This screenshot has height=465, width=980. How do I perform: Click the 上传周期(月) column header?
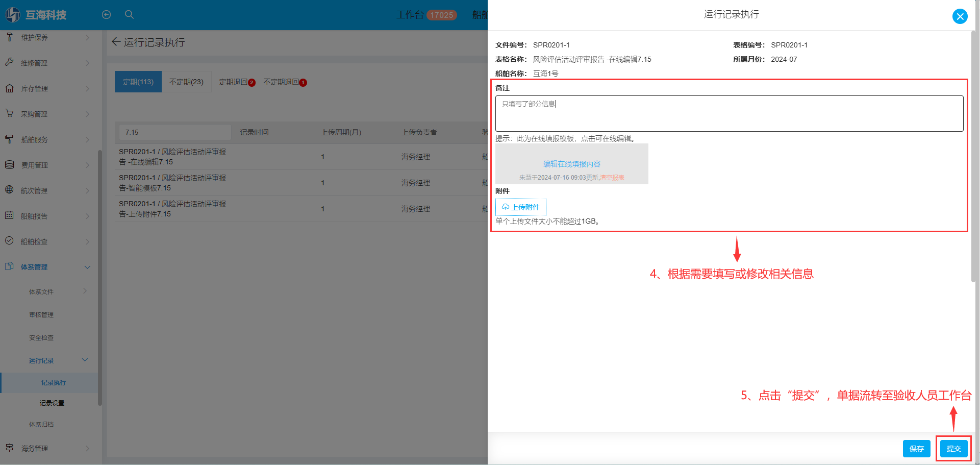[341, 132]
